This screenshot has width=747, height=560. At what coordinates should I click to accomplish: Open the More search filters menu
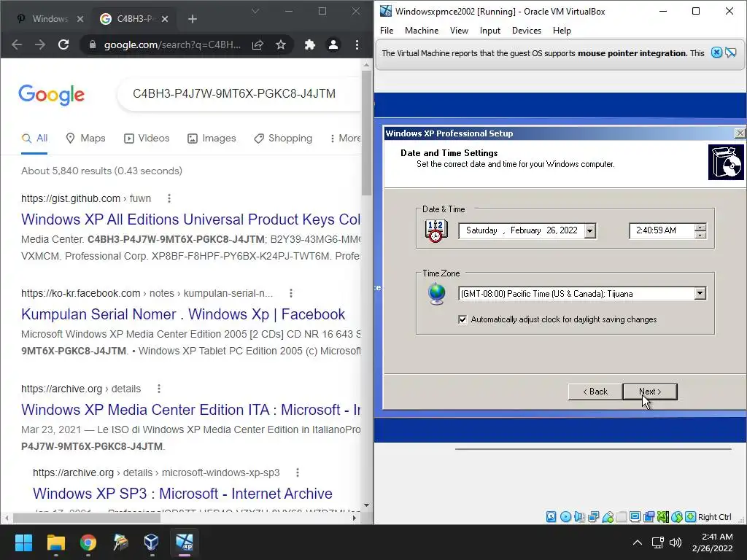345,138
